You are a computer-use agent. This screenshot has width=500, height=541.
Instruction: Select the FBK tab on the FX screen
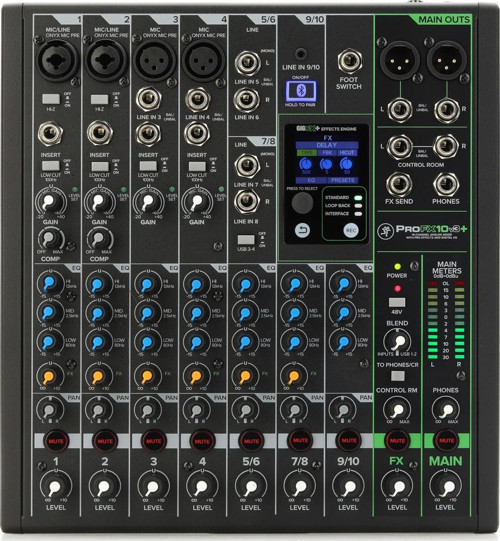tap(326, 153)
